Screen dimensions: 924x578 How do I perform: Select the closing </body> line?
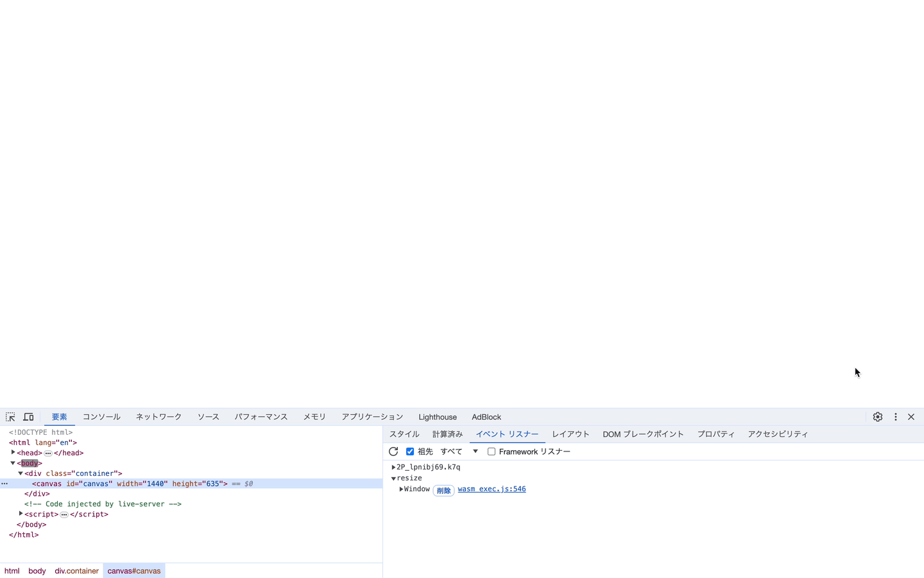[x=31, y=525]
